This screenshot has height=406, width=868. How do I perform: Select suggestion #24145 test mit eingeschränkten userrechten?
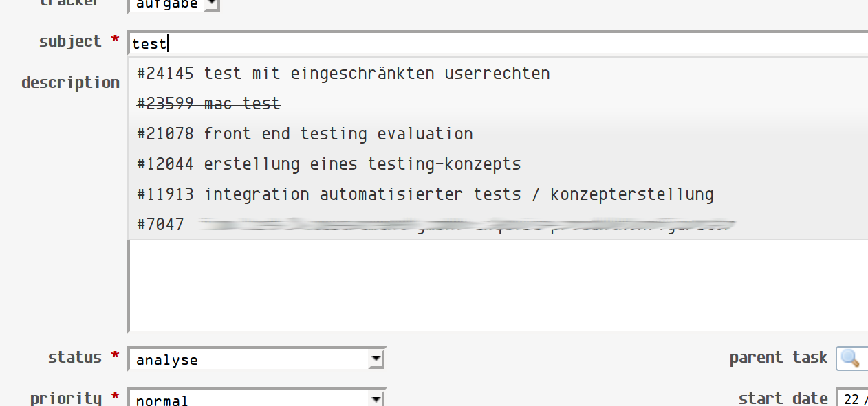tap(498, 73)
